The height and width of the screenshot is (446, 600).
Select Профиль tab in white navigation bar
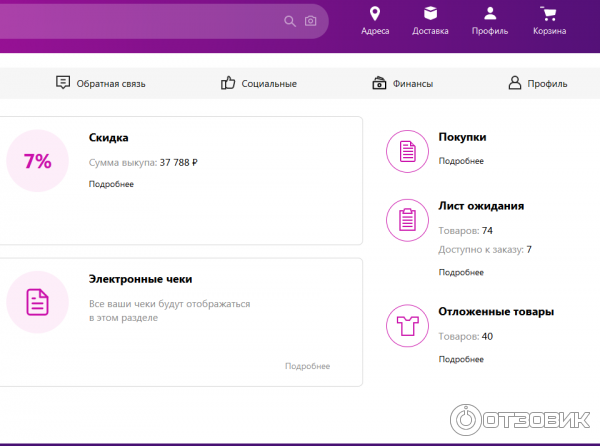click(x=537, y=84)
